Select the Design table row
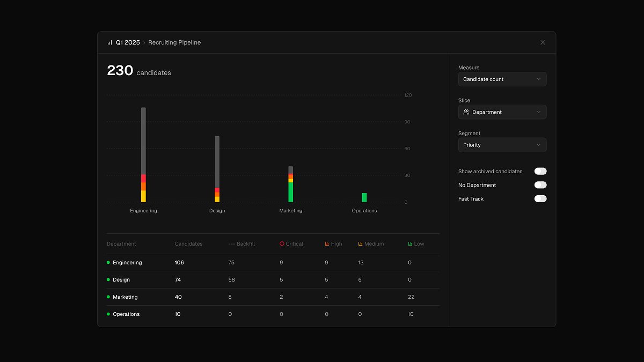 [273, 279]
